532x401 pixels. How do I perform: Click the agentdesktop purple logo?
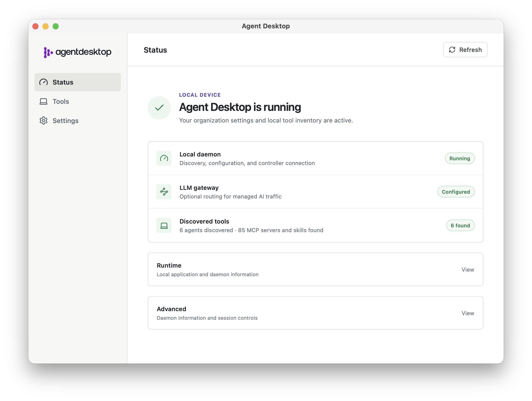(x=77, y=52)
